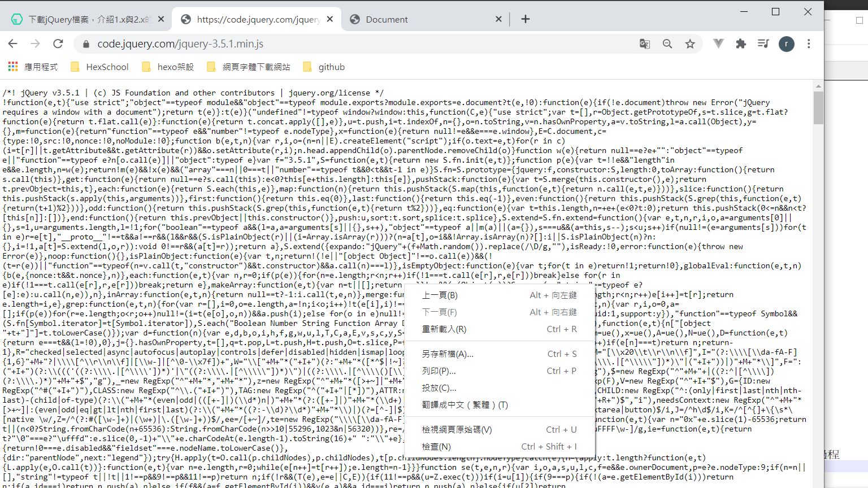Choose 翻譯成中文（繁體）(T) in context menu
This screenshot has width=868, height=488.
[500, 404]
